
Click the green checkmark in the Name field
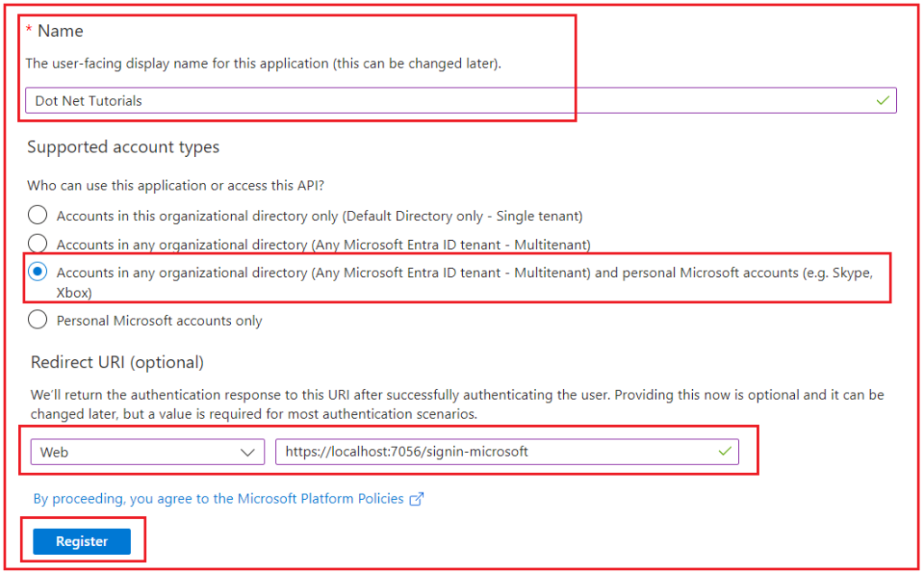882,101
